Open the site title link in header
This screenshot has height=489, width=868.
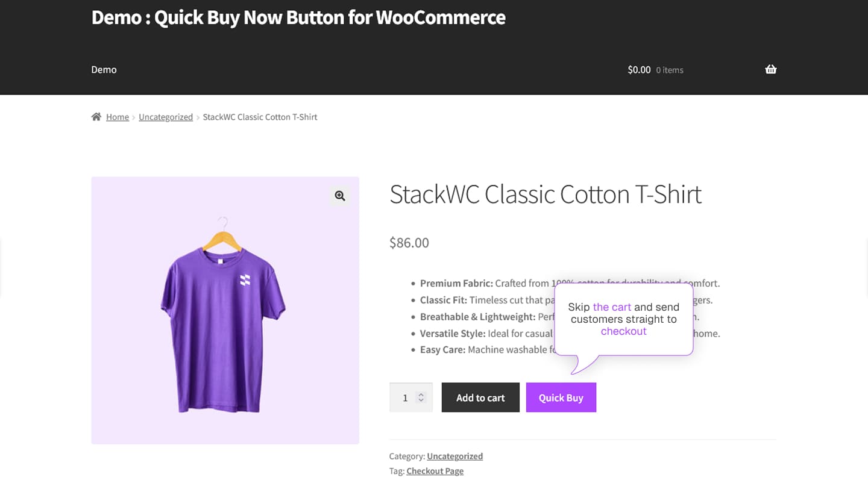298,17
